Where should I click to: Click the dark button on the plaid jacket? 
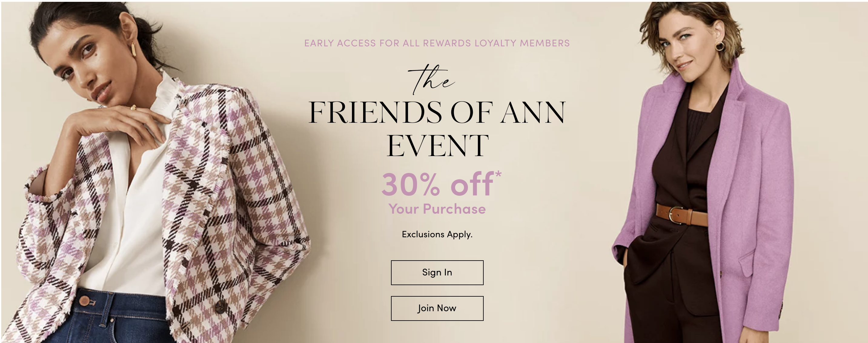[221, 307]
